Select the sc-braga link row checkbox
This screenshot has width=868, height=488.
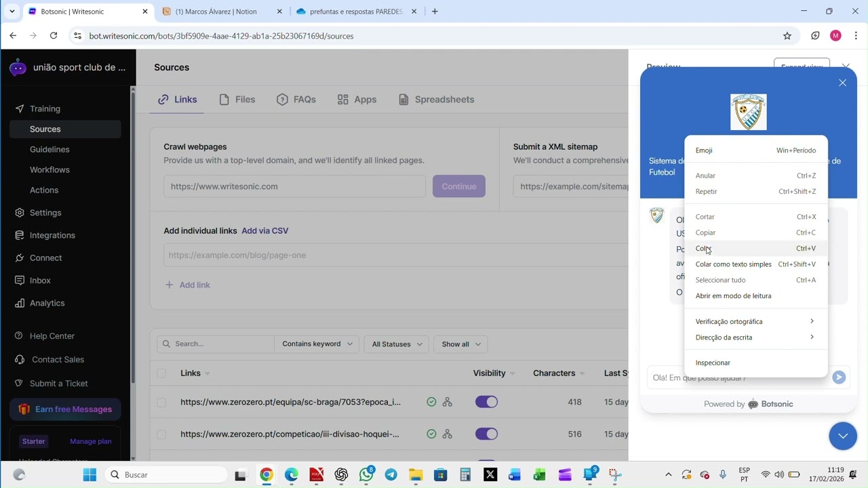pos(161,403)
